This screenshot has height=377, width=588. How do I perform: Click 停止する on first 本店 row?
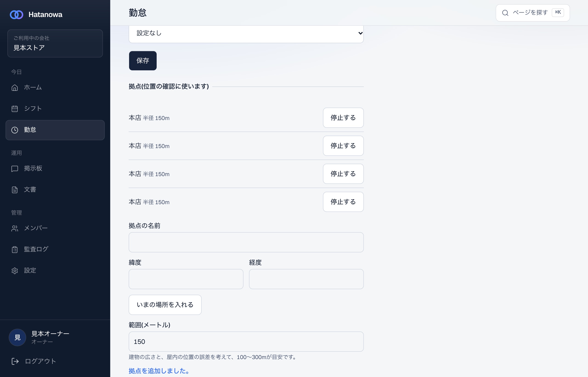click(x=343, y=118)
